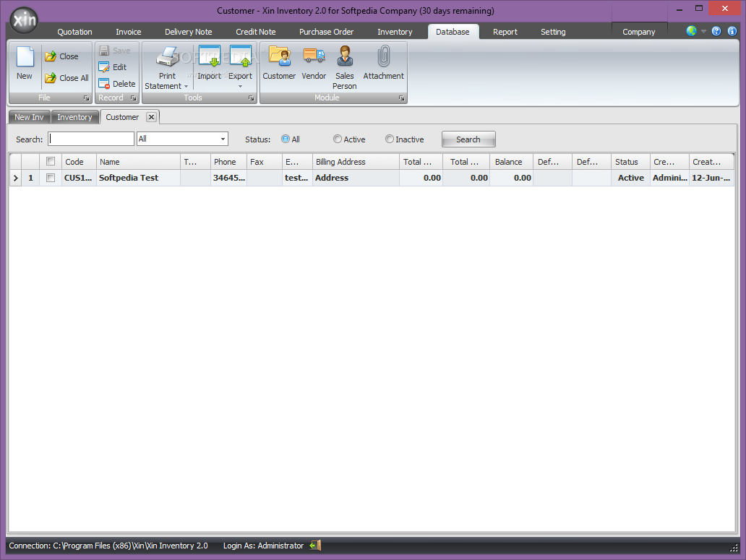Create a new record with New icon
Viewport: 746px width, 560px height.
25,64
